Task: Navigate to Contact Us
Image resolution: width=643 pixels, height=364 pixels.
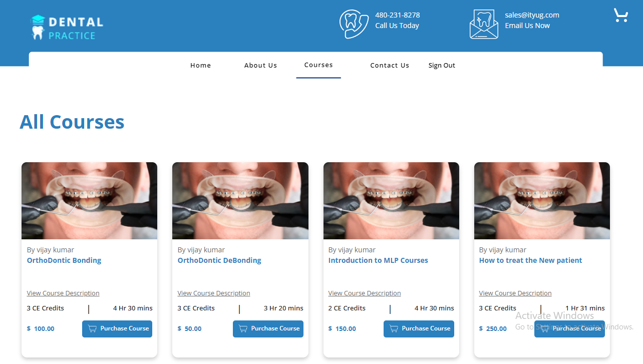Action: 390,66
